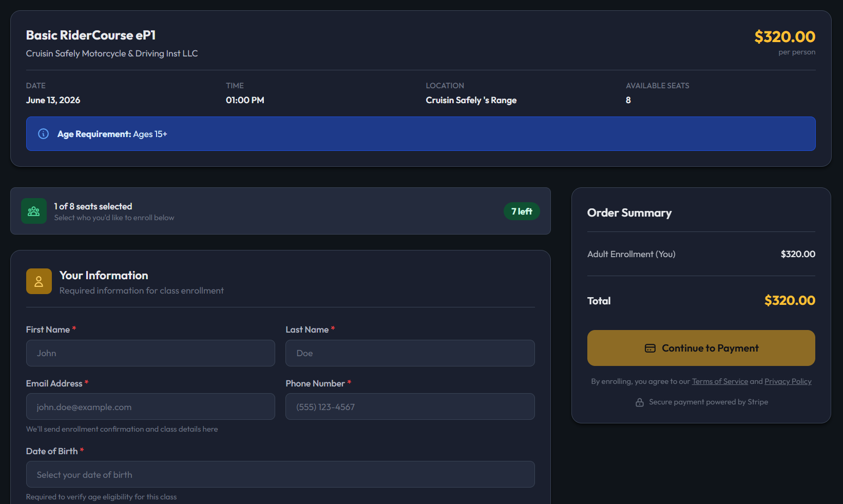Focus the Last Name input field
This screenshot has width=843, height=504.
[x=410, y=353]
